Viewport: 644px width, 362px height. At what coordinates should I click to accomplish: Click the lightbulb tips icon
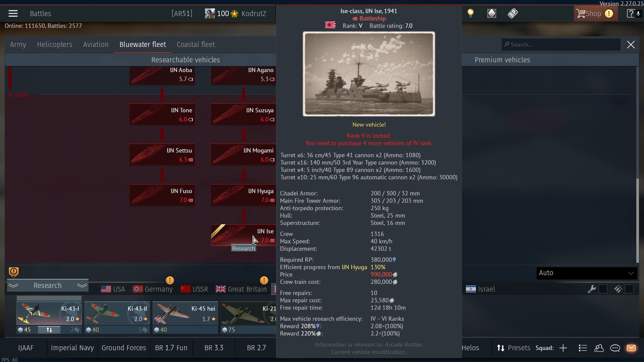471,13
